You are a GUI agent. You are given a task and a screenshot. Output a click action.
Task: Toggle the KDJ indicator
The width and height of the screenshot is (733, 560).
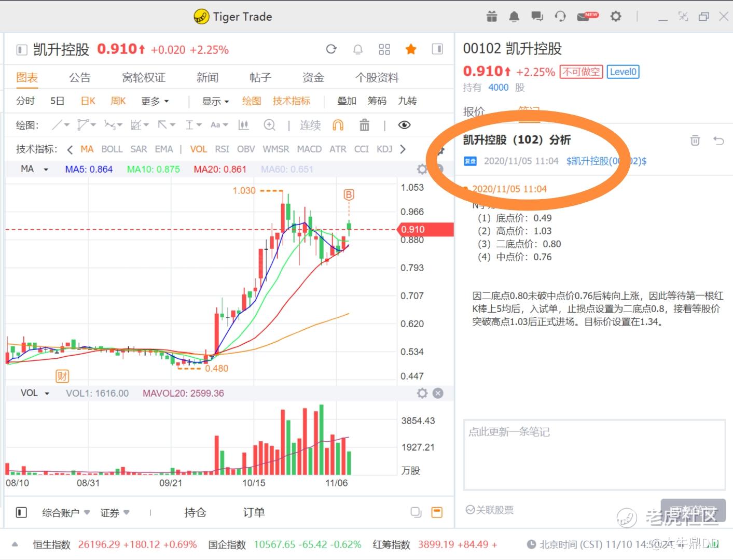coord(384,149)
